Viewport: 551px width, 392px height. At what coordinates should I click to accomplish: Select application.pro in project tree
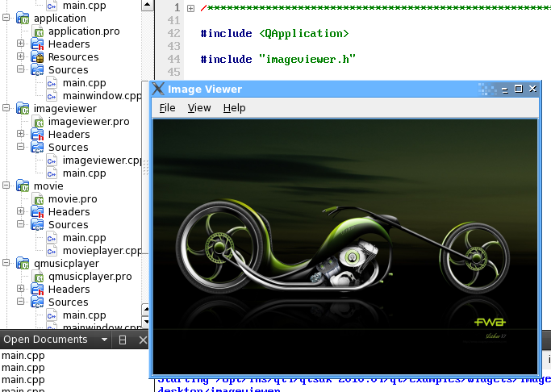pyautogui.click(x=84, y=31)
